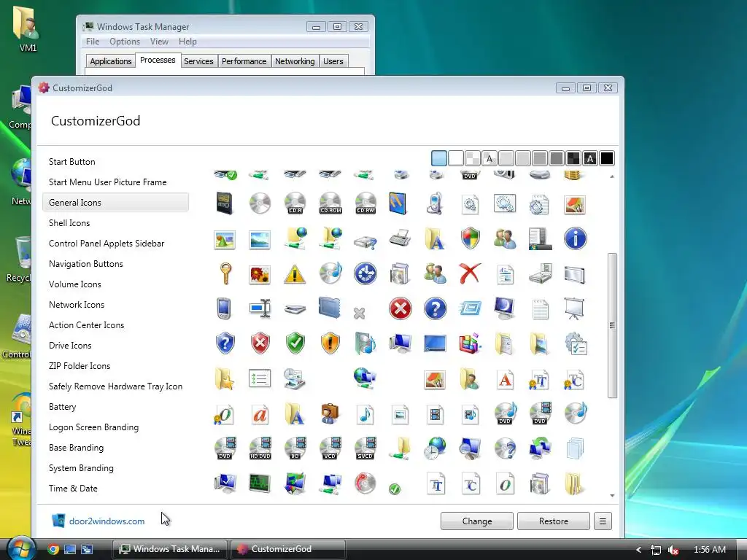Open the Time & Date category
The height and width of the screenshot is (560, 747).
click(73, 489)
